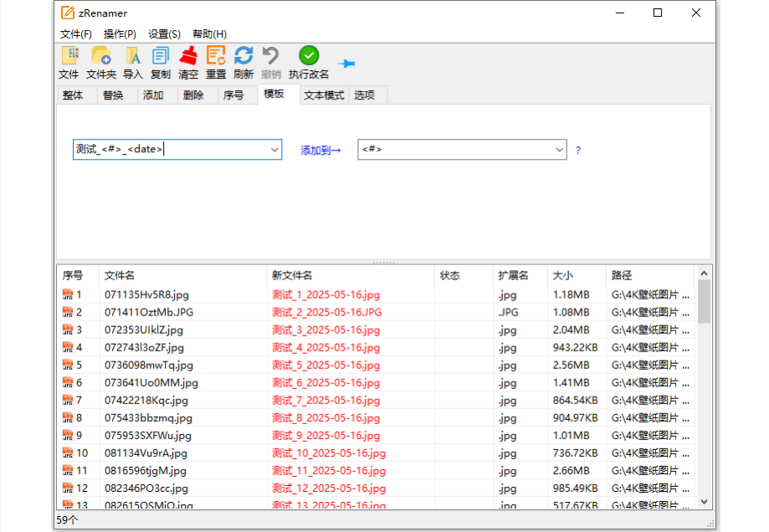Viewport: 769px width, 532px height.
Task: Click the 重置 reset icon
Action: point(215,55)
